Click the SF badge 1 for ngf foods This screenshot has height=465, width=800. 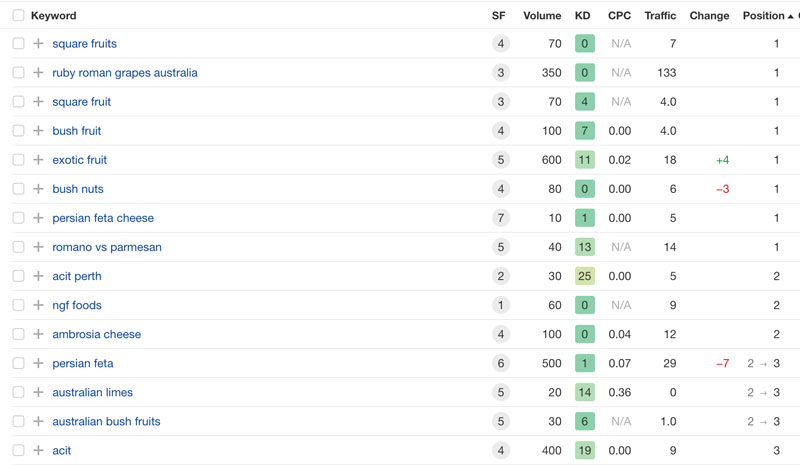[501, 305]
